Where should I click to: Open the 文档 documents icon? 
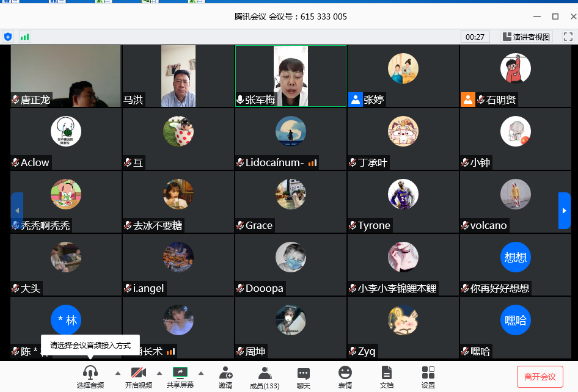click(x=386, y=376)
